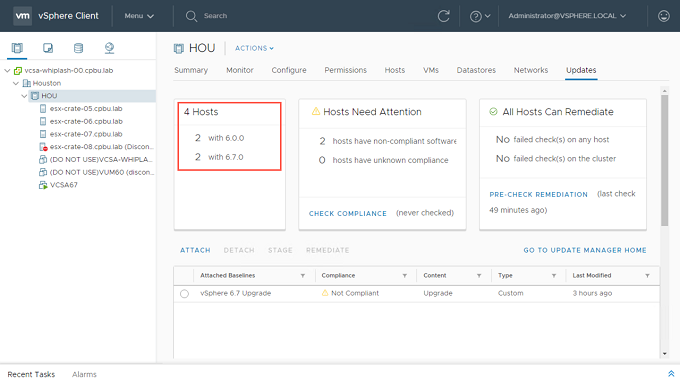The image size is (680, 382).
Task: Expand the bottom Recent Tasks panel
Action: (671, 374)
